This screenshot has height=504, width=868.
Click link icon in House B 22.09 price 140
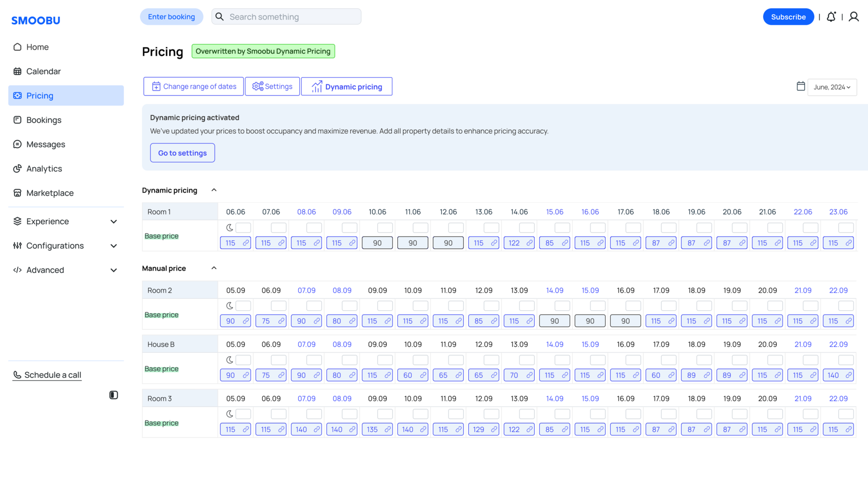[849, 376]
